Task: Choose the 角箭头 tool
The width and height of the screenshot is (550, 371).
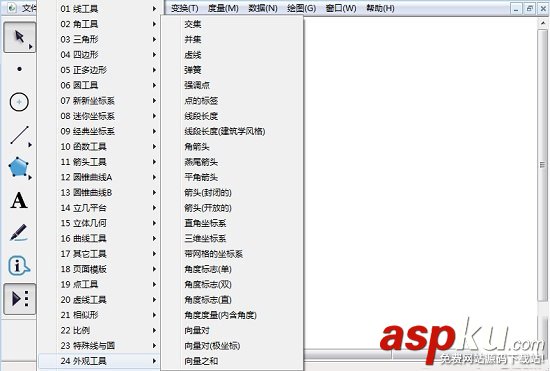Action: (232, 147)
